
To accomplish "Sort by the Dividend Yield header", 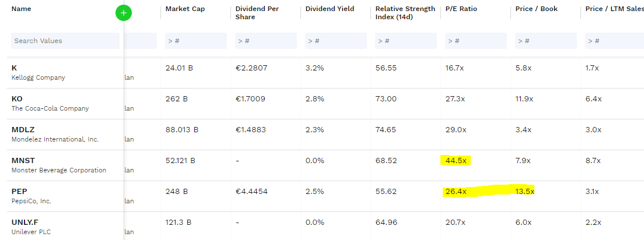I will (330, 9).
